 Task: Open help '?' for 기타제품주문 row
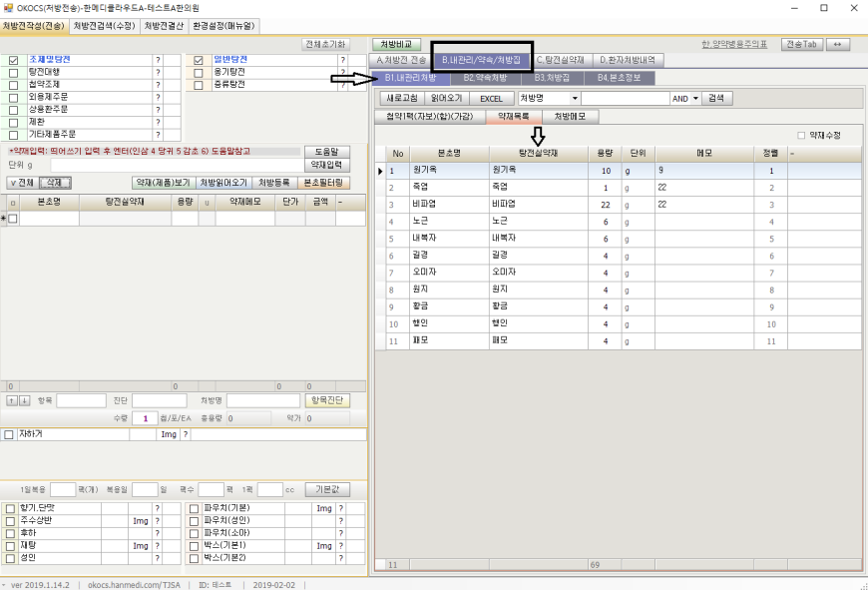click(x=158, y=135)
